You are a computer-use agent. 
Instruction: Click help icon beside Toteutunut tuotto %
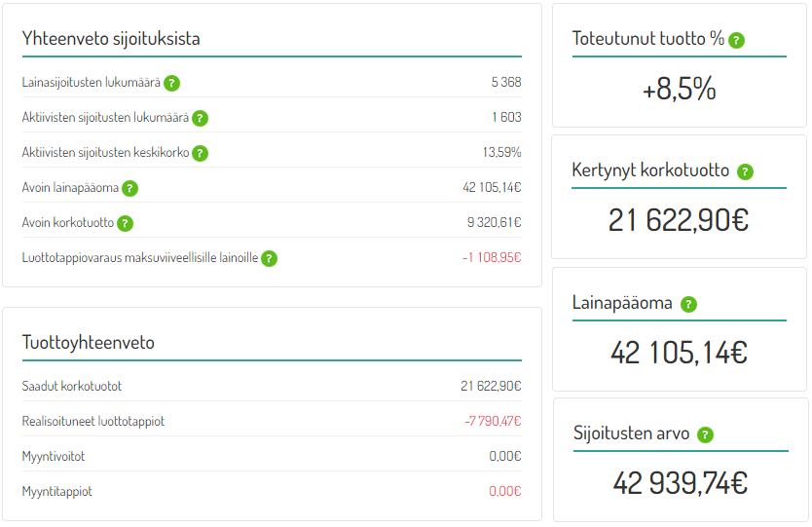(736, 40)
